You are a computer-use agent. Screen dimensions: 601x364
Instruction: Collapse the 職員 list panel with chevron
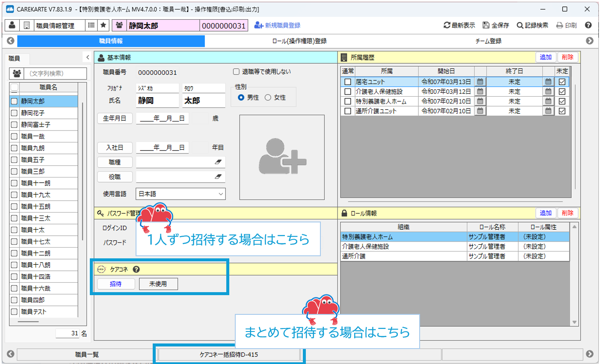pos(88,57)
